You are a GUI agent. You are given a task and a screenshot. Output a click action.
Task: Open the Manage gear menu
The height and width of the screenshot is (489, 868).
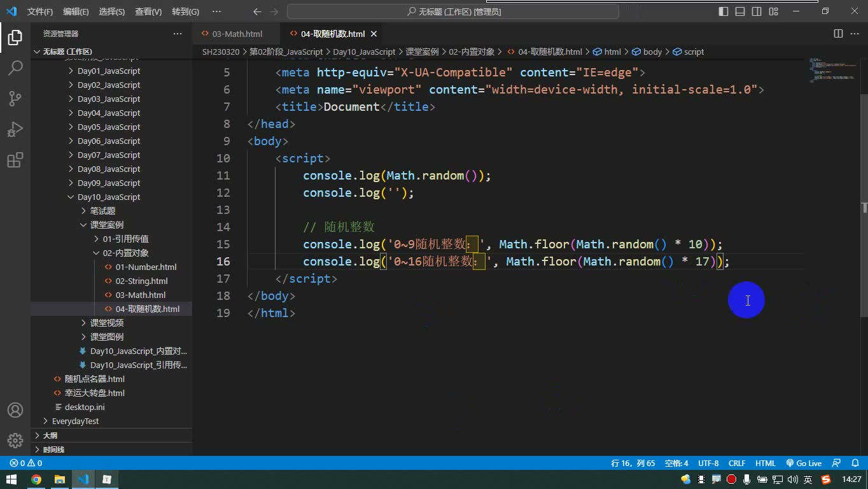click(15, 441)
